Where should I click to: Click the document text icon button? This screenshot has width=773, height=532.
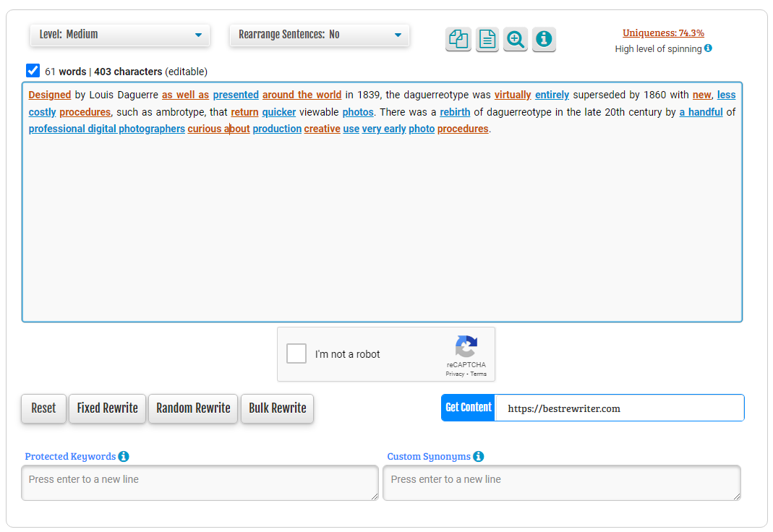click(487, 39)
